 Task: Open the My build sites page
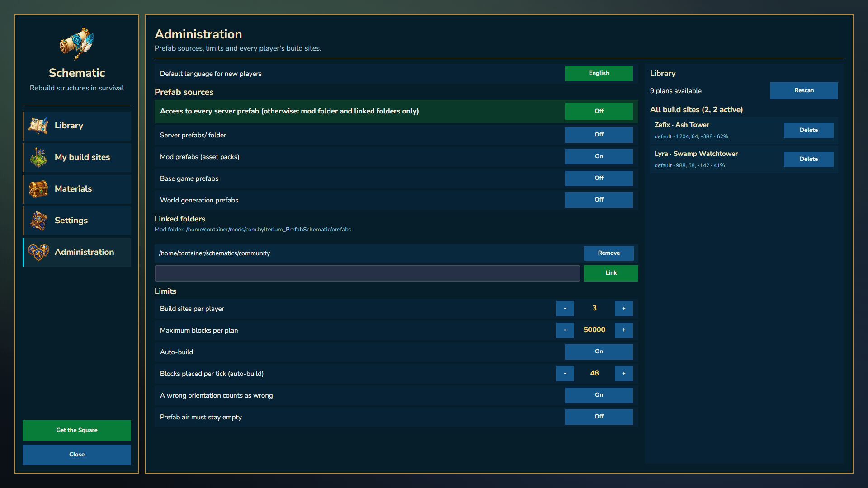pyautogui.click(x=77, y=157)
